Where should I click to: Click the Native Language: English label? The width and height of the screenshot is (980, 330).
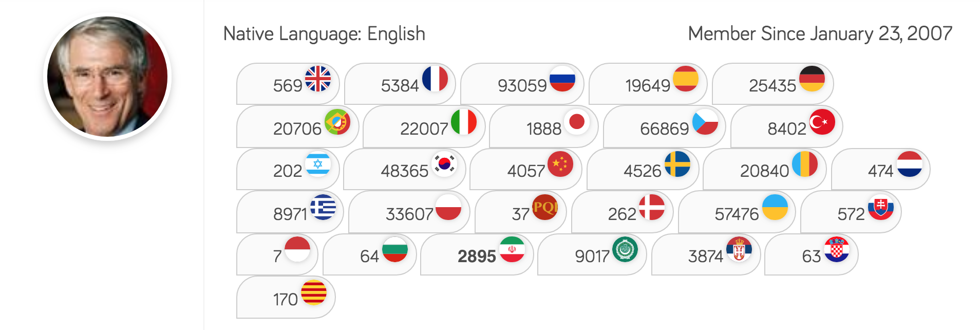click(x=324, y=34)
